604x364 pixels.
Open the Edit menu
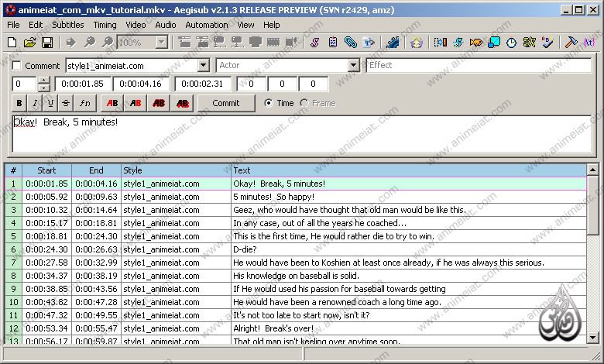click(x=36, y=25)
